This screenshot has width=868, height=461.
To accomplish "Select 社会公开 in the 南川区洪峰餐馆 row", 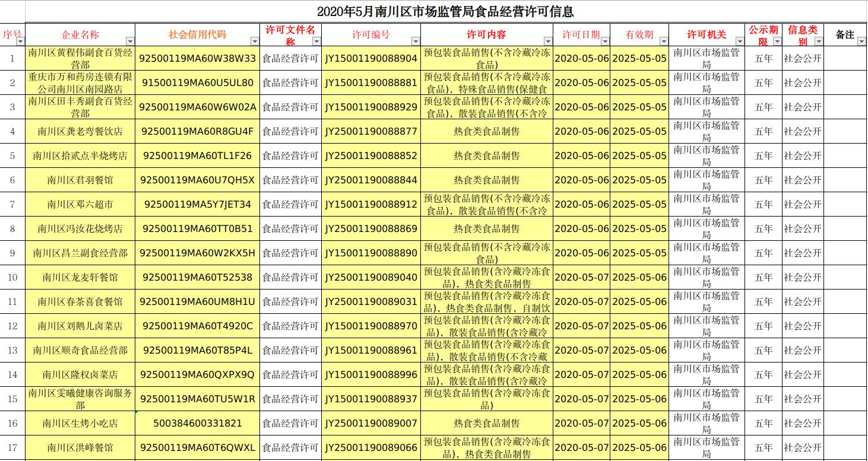I will pos(803,447).
